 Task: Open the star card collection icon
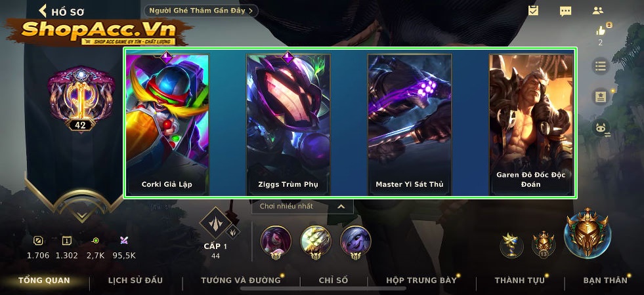601,97
